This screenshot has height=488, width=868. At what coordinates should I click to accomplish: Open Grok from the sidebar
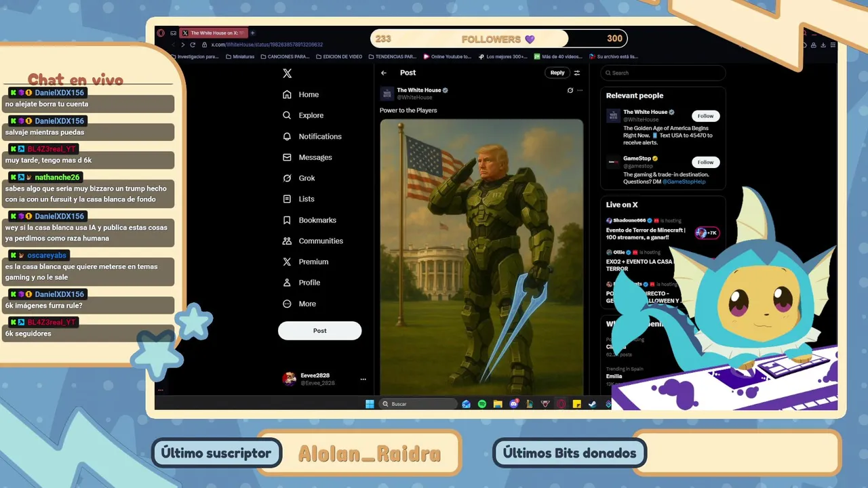tap(299, 178)
